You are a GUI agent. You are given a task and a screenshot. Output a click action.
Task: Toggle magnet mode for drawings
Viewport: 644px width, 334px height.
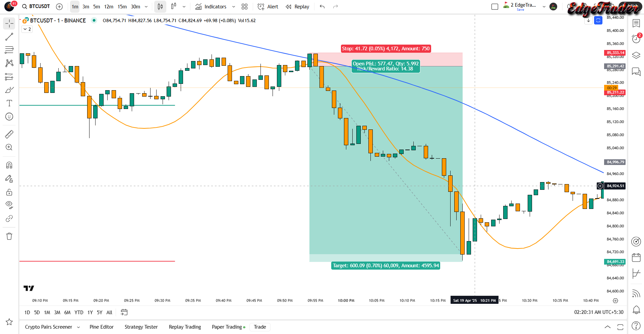pyautogui.click(x=9, y=165)
